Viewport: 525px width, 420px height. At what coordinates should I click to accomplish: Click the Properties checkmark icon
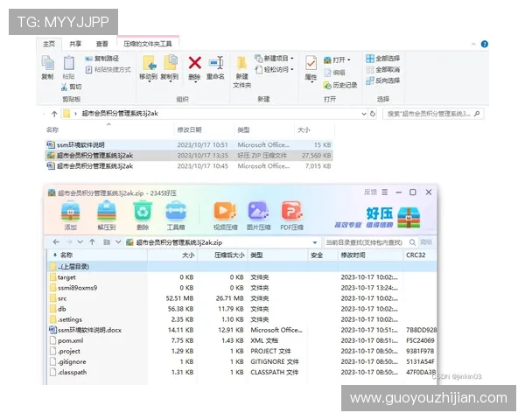pos(311,64)
